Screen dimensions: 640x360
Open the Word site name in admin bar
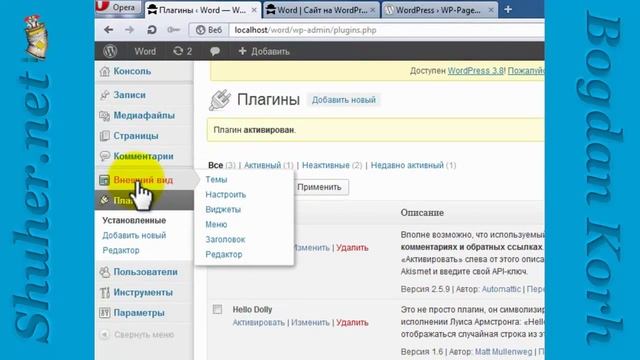tap(145, 51)
